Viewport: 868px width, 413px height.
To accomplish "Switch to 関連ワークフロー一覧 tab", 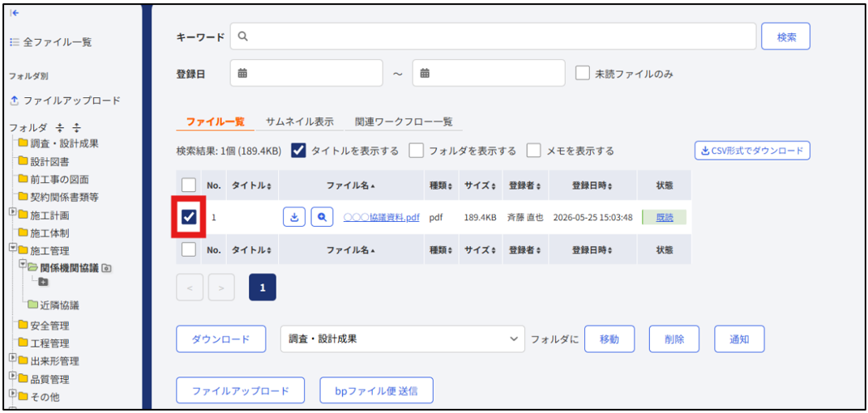I will pyautogui.click(x=404, y=121).
